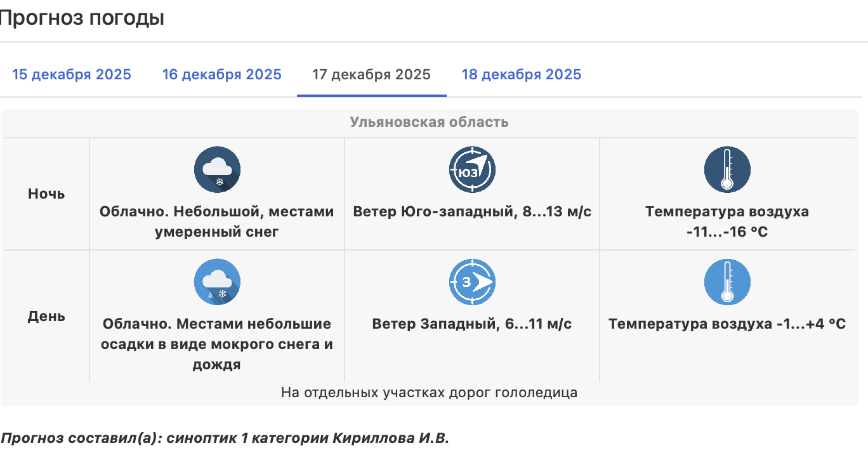Click the night cloudy snow weather icon
The image size is (868, 467).
click(217, 169)
